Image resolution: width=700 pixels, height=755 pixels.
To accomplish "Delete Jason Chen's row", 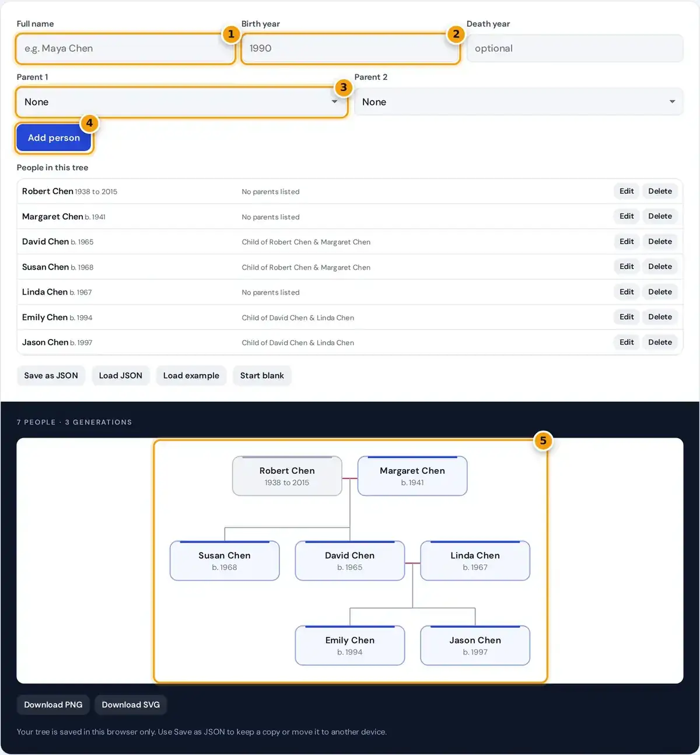I will (x=660, y=342).
